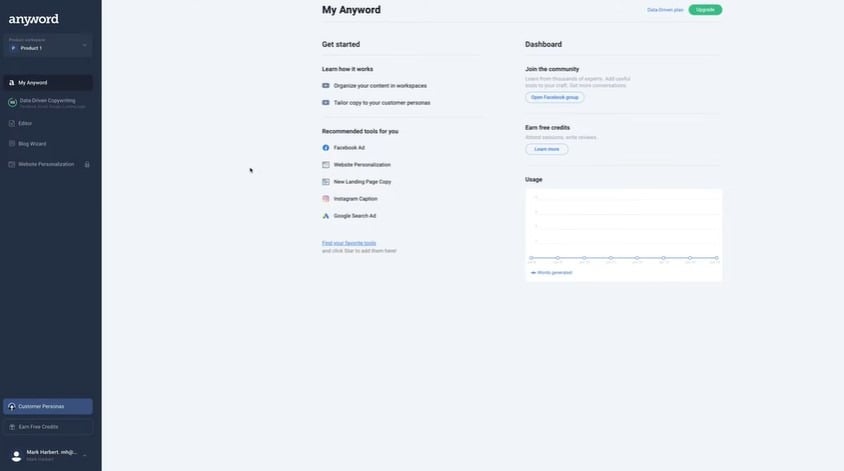The width and height of the screenshot is (844, 471).
Task: Click the Mark Harbert user avatar
Action: (16, 456)
